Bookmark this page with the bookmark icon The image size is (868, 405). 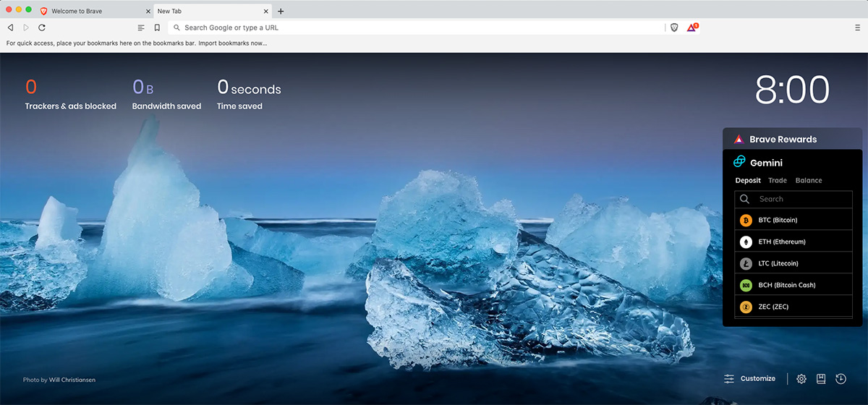point(157,27)
